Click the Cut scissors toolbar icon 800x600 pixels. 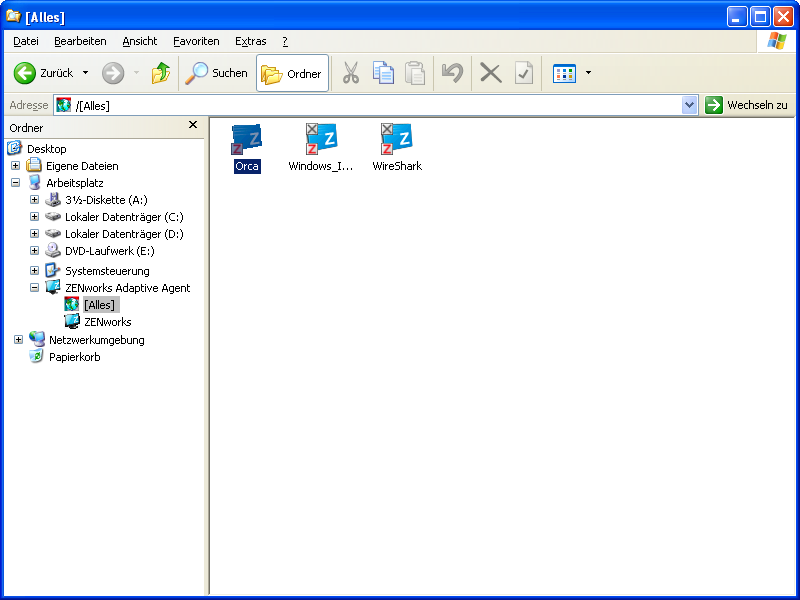350,73
